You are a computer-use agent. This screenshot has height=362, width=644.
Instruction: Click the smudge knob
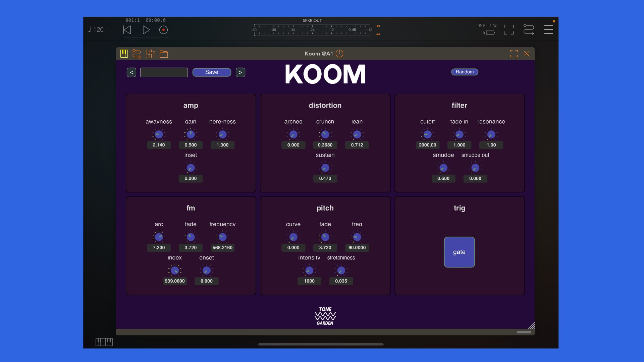point(443,168)
